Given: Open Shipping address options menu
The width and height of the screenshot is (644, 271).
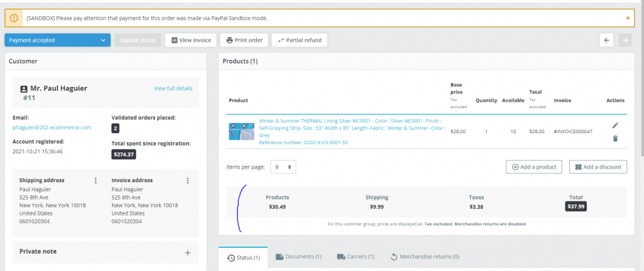Looking at the screenshot, I should pyautogui.click(x=96, y=180).
